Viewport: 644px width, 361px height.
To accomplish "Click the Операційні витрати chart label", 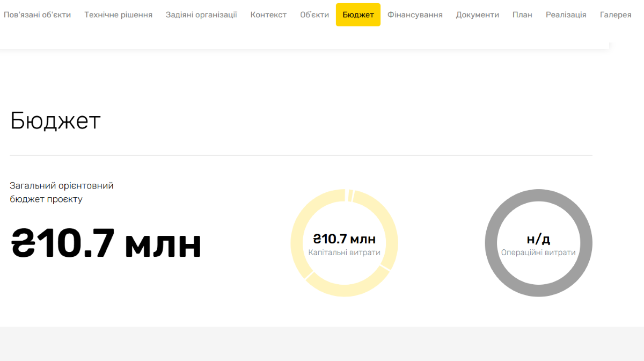I will click(x=538, y=252).
